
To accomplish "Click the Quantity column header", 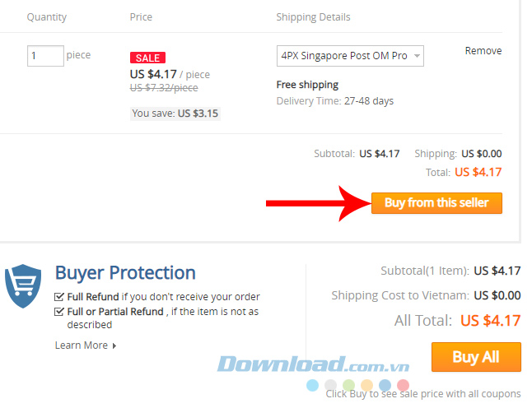I will click(47, 16).
